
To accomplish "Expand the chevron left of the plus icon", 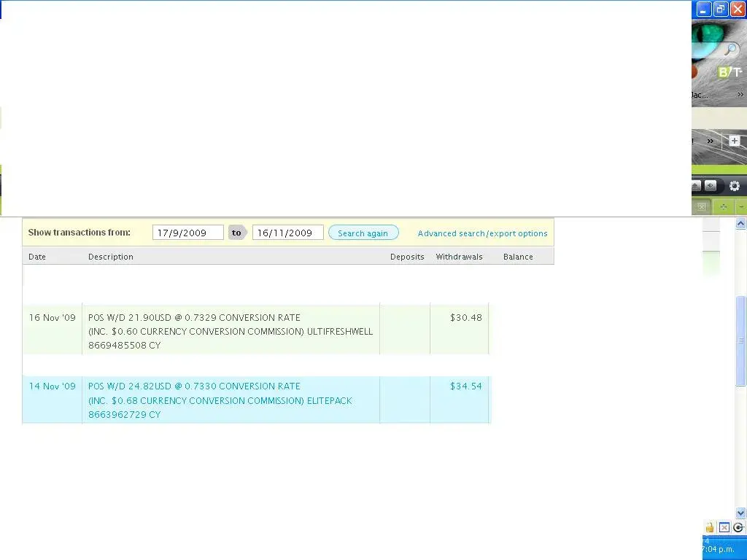I will pos(711,141).
